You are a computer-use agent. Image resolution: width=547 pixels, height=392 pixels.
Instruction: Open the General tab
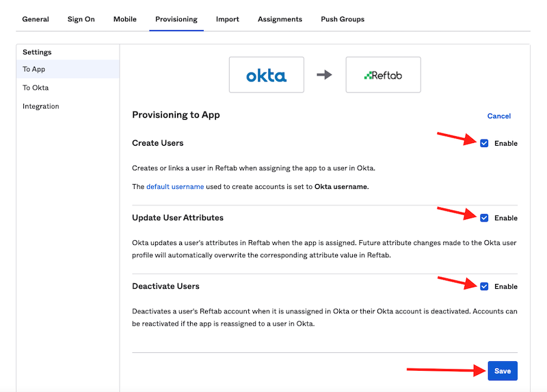click(x=36, y=19)
